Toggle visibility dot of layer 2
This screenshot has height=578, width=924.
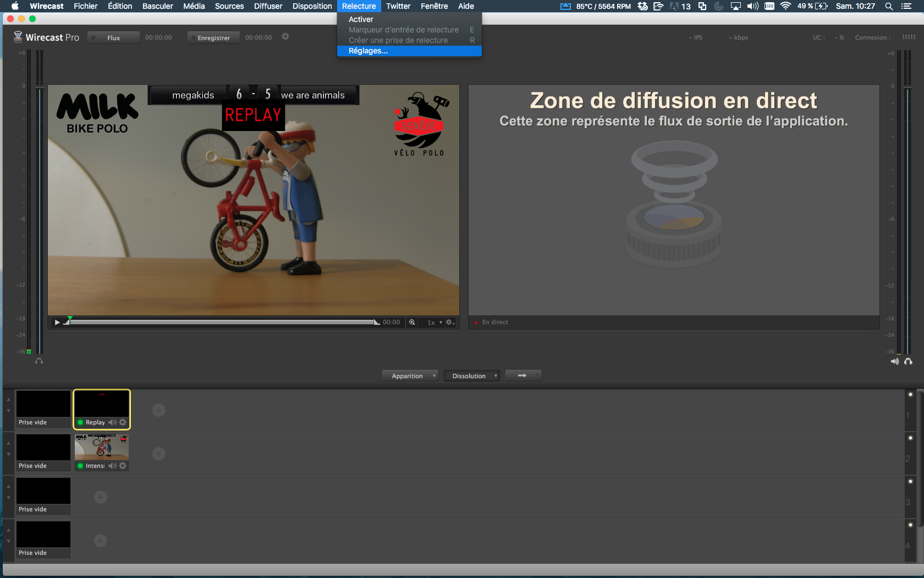(x=910, y=438)
